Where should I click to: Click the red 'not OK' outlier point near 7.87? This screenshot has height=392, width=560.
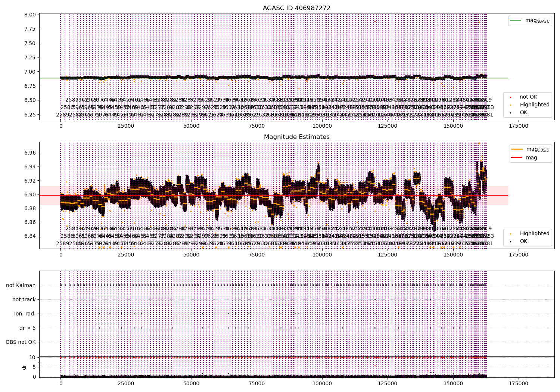click(375, 22)
